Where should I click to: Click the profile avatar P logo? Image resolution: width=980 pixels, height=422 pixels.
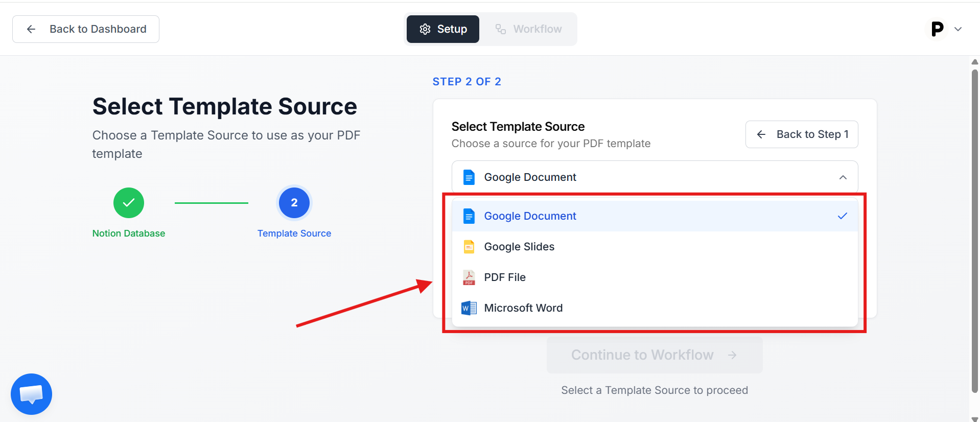click(x=937, y=29)
